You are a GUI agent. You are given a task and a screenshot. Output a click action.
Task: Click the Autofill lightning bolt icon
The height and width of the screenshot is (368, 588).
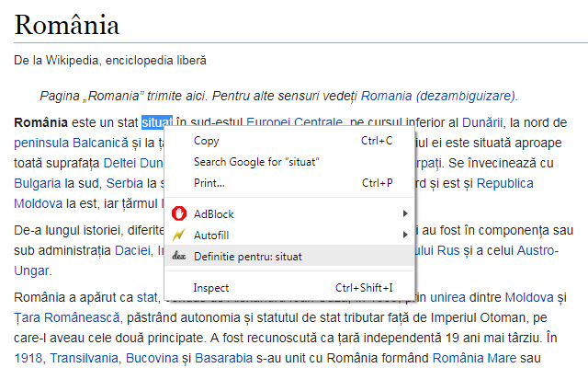pyautogui.click(x=179, y=235)
